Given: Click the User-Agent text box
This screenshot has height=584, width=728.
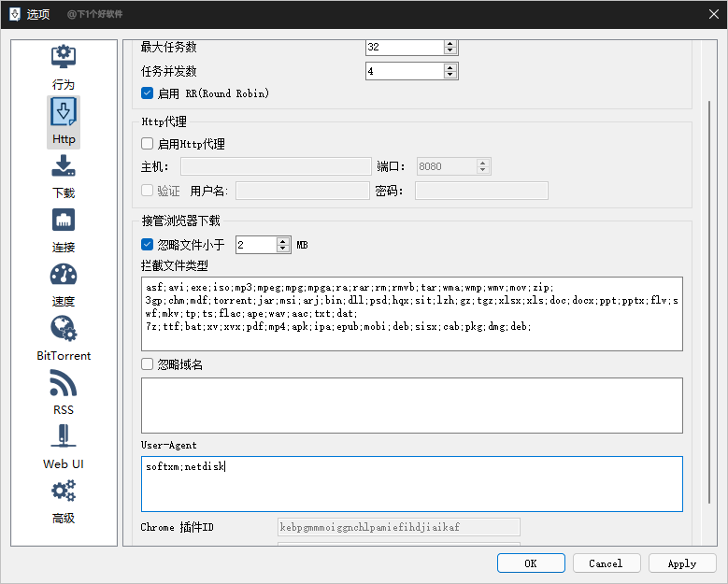Looking at the screenshot, I should (412, 484).
